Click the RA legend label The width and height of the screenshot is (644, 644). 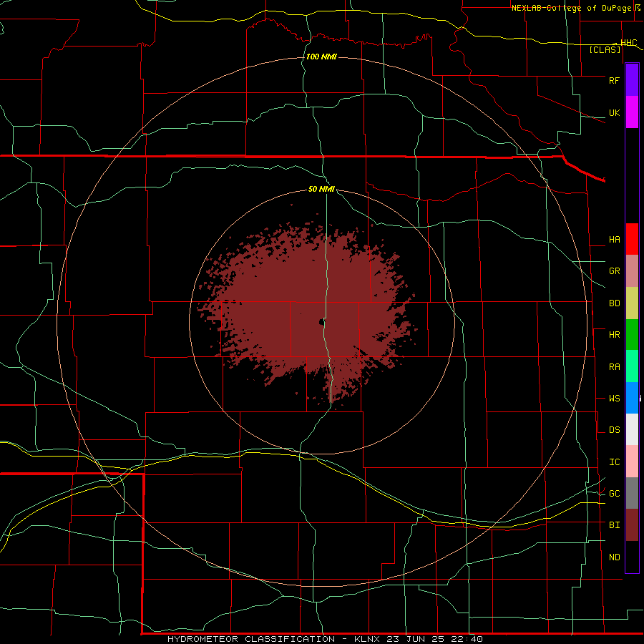pyautogui.click(x=614, y=367)
